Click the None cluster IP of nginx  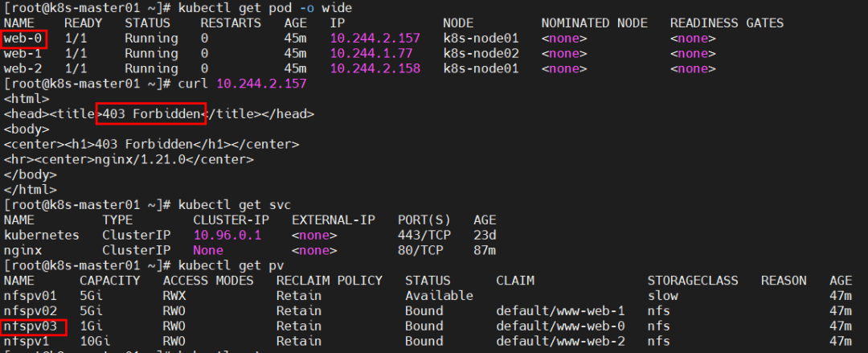(208, 251)
